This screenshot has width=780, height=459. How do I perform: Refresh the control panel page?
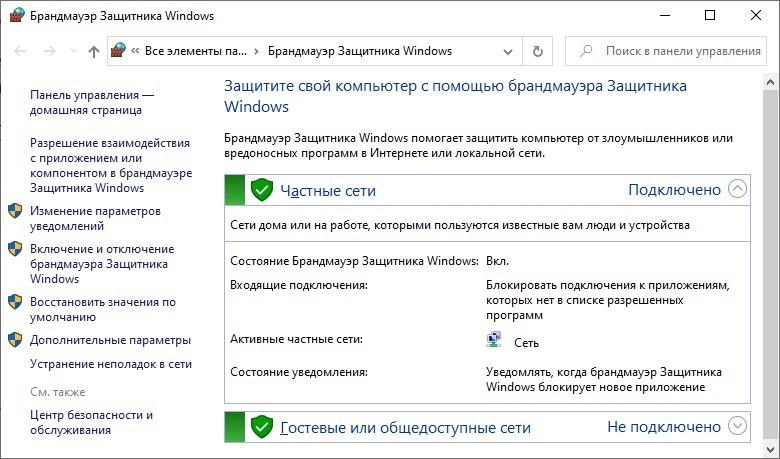coord(538,51)
